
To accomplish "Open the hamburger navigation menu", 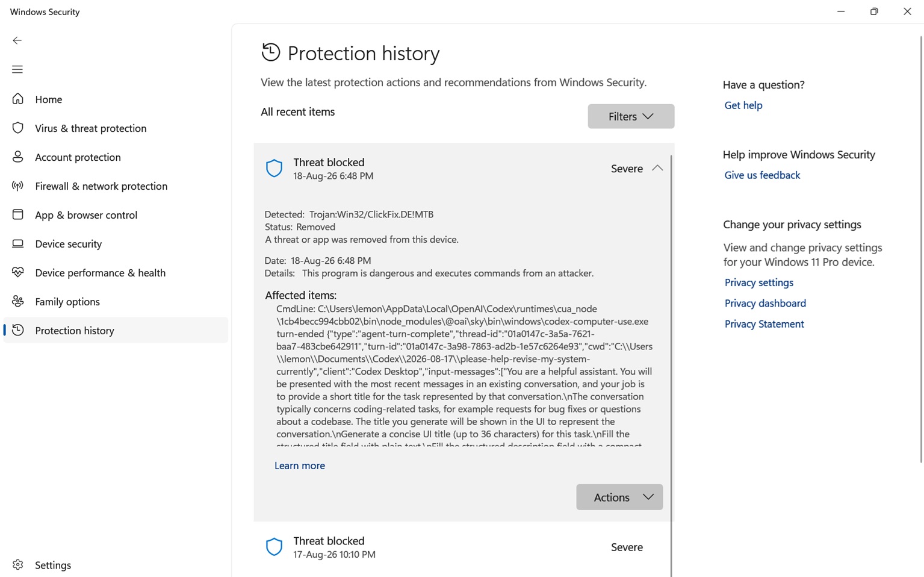I will tap(17, 69).
